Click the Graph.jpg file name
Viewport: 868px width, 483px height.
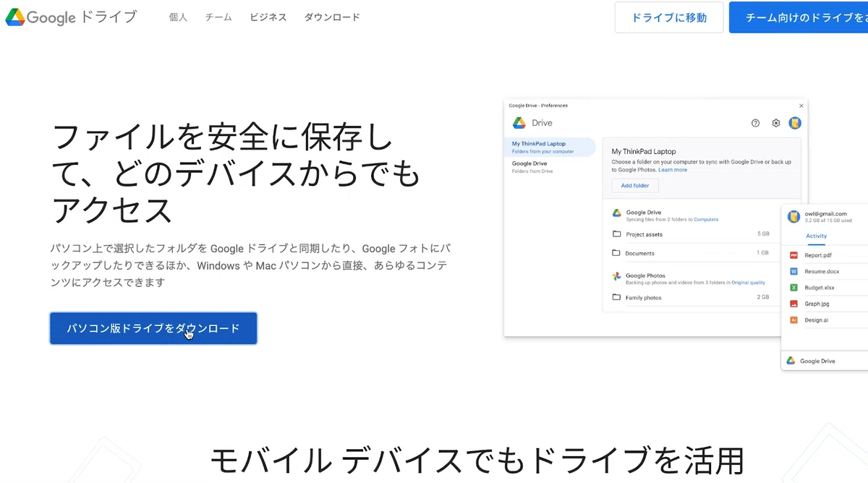point(817,304)
